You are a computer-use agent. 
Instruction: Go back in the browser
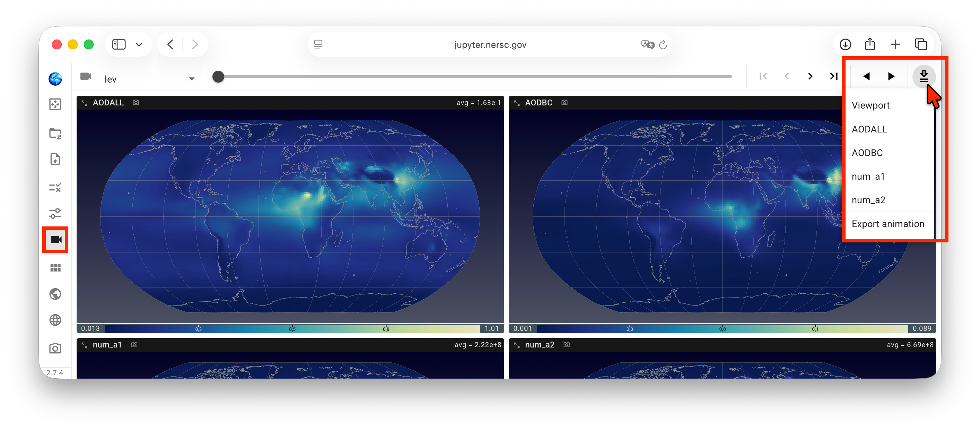[170, 44]
